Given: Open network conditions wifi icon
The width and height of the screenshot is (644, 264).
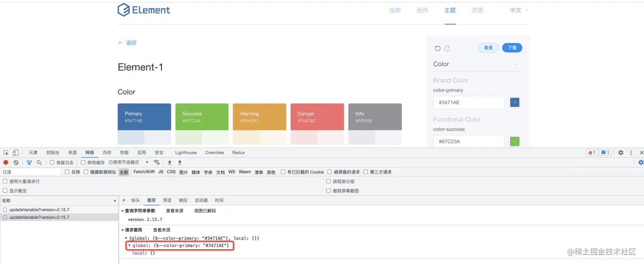Looking at the screenshot, I should click(x=157, y=162).
